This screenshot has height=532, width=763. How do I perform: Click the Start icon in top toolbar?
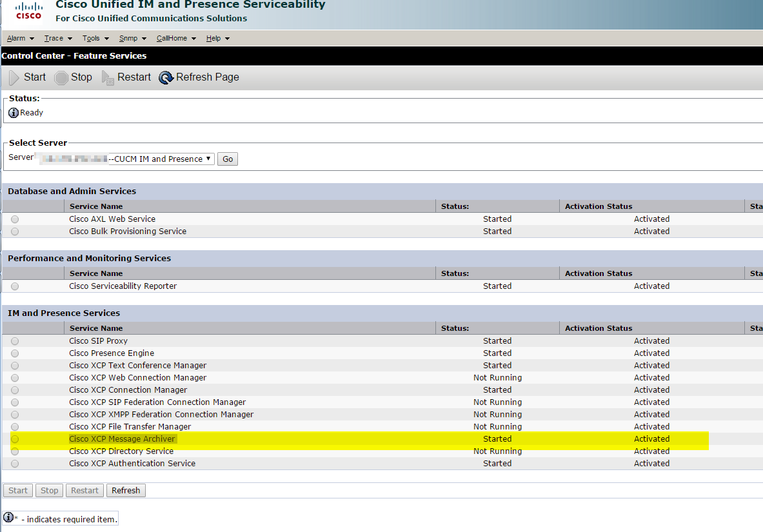(x=14, y=77)
